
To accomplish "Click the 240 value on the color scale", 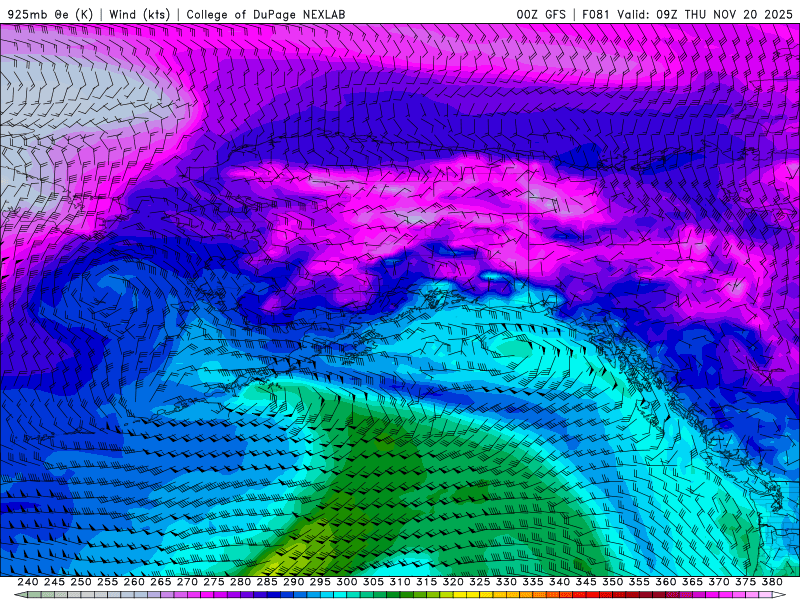I will (x=28, y=582).
